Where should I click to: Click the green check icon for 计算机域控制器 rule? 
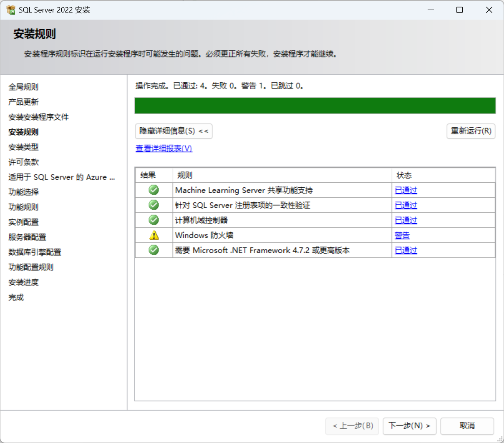[x=154, y=220]
